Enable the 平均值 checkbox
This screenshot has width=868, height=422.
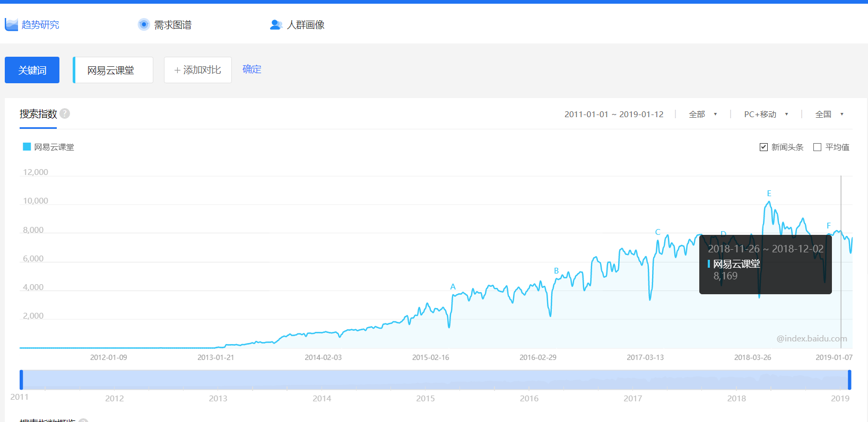pos(817,147)
